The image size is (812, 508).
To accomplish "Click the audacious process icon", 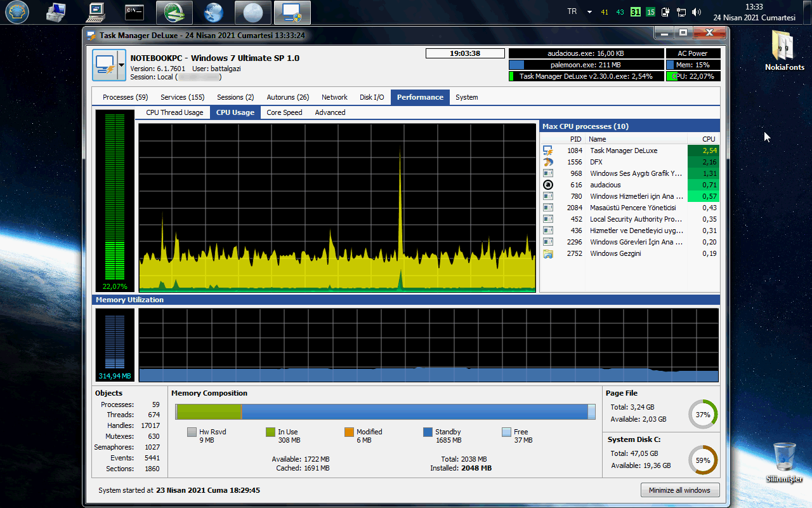I will pyautogui.click(x=548, y=185).
